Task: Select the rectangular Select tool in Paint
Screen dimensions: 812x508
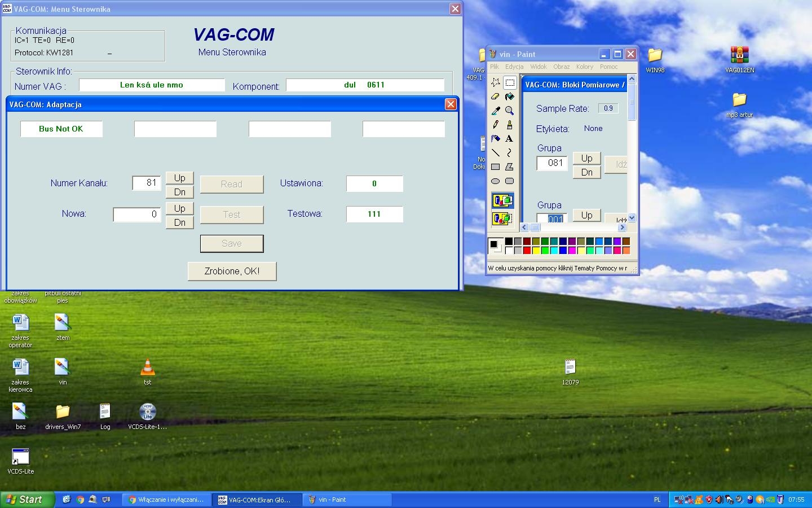Action: click(x=510, y=82)
